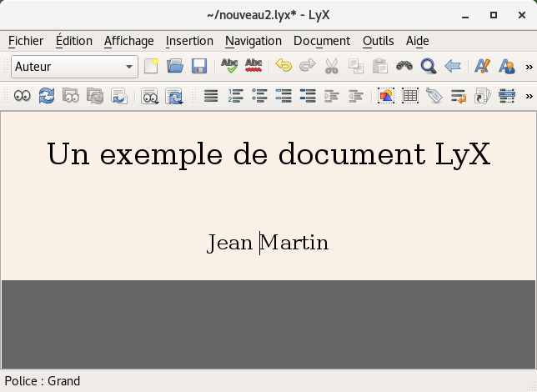Close the LyX window
Image resolution: width=537 pixels, height=392 pixels.
coord(522,15)
